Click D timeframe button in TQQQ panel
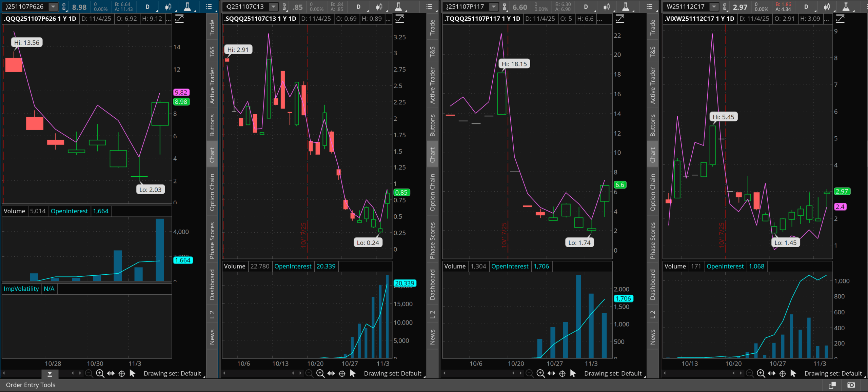The width and height of the screenshot is (868, 392). pyautogui.click(x=586, y=6)
